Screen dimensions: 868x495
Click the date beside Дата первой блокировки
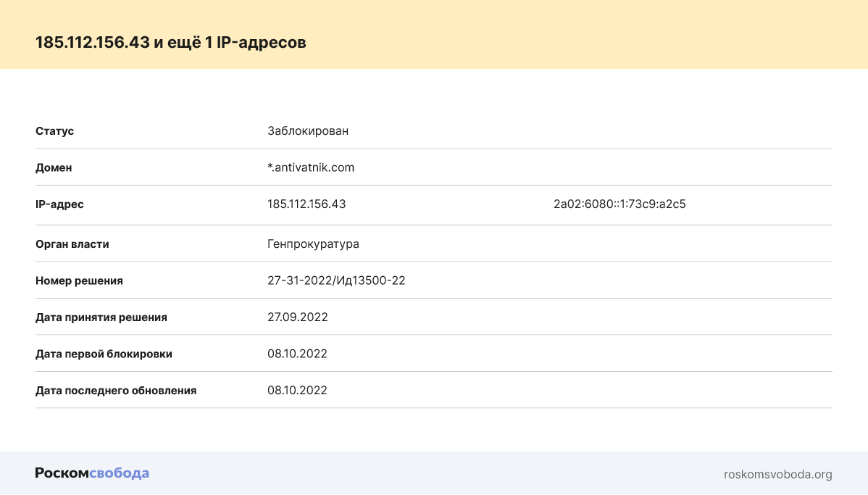[x=297, y=354]
